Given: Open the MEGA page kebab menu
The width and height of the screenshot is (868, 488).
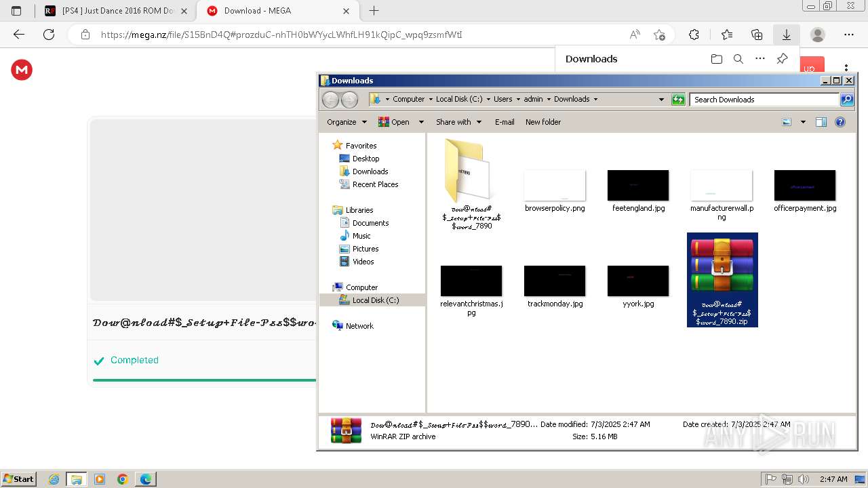Looking at the screenshot, I should (846, 68).
